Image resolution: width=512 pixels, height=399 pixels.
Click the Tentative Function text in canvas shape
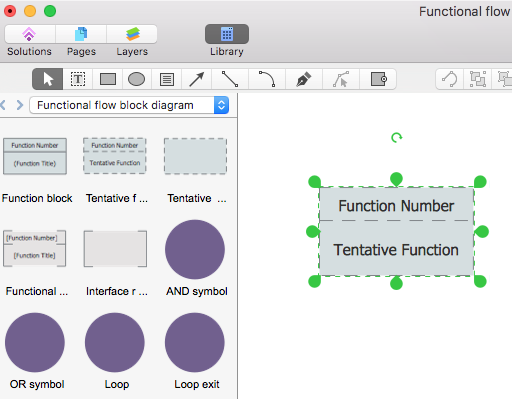click(396, 250)
